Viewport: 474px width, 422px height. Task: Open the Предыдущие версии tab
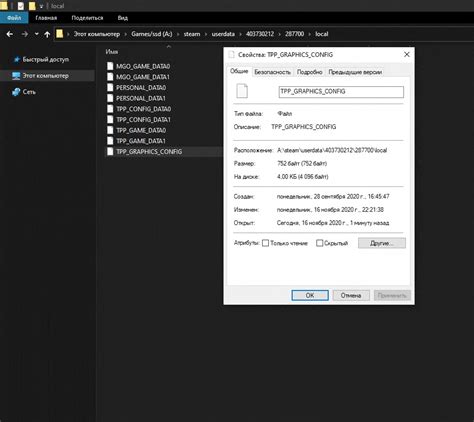coord(355,72)
